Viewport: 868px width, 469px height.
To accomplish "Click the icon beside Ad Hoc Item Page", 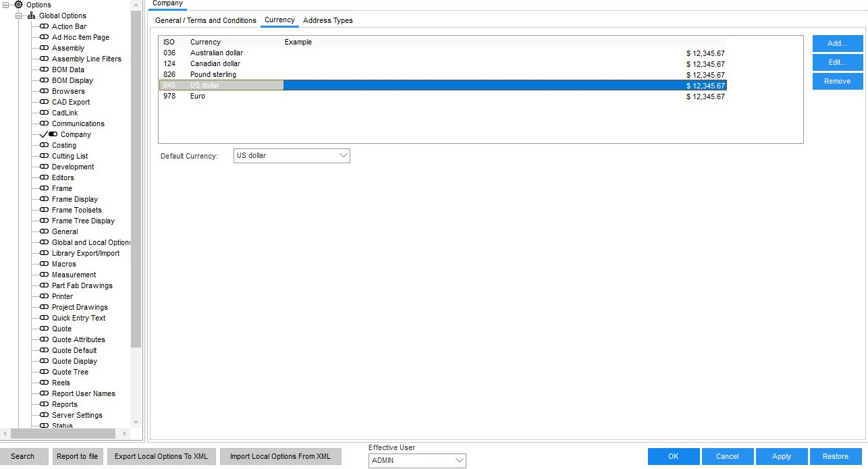I will (45, 37).
